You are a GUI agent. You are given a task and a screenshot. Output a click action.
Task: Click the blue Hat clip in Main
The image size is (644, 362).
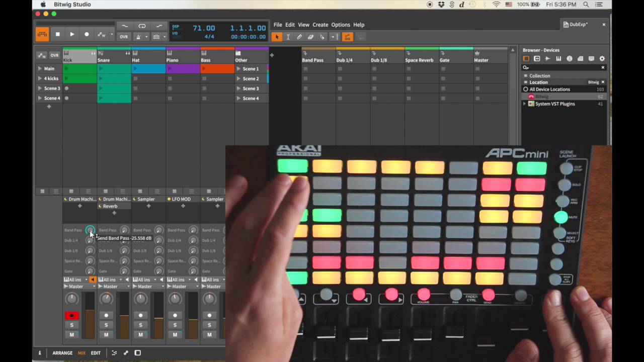pyautogui.click(x=148, y=68)
